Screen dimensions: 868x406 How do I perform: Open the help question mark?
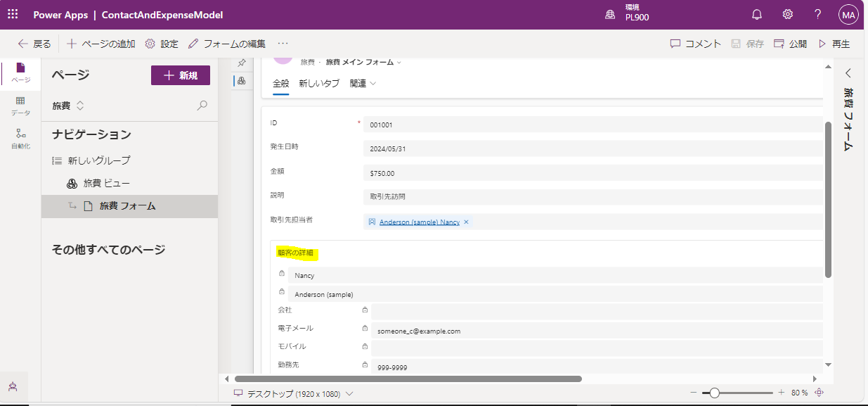click(x=817, y=14)
